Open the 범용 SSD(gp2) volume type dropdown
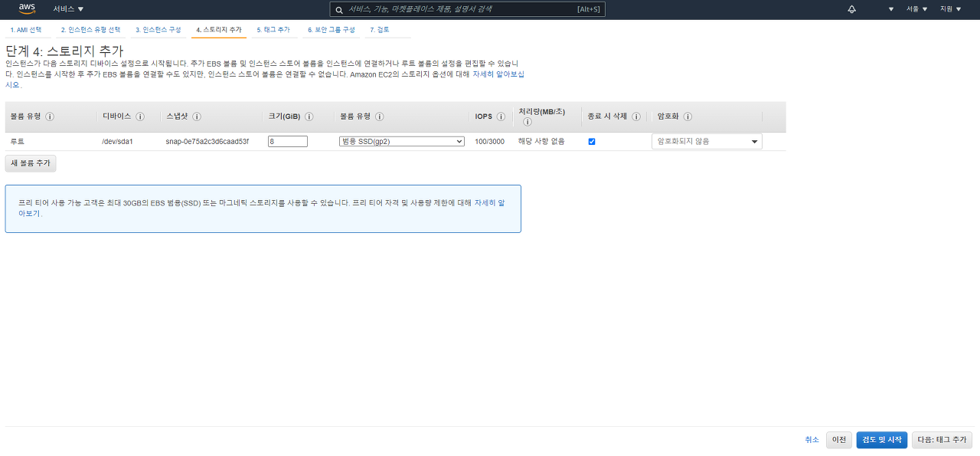The width and height of the screenshot is (980, 456). pyautogui.click(x=402, y=142)
